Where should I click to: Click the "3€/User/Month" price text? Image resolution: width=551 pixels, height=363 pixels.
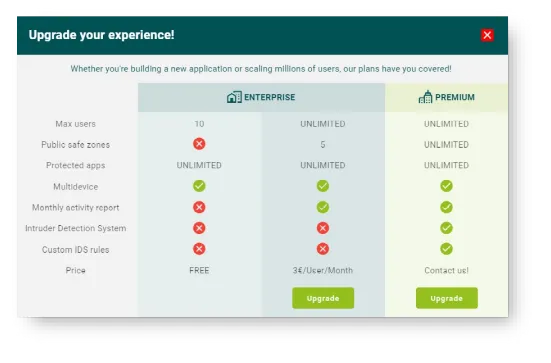[x=323, y=270]
